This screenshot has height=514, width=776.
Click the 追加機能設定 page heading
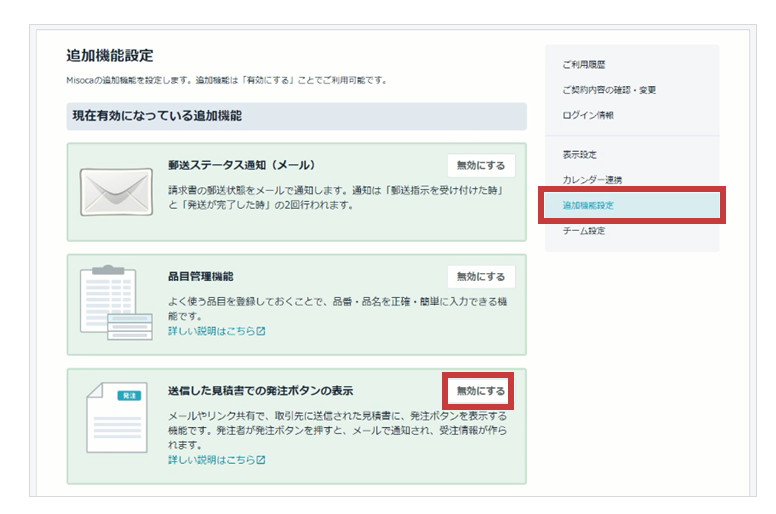[110, 55]
